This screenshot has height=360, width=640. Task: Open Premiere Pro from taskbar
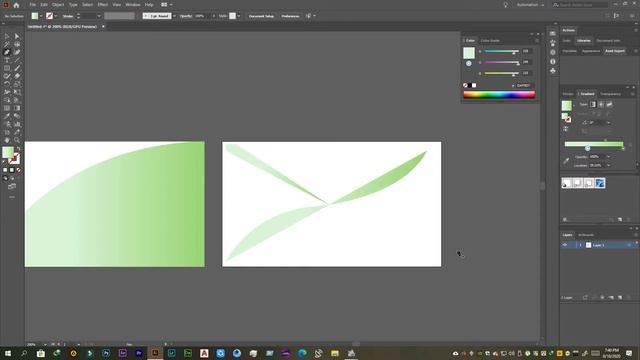[x=139, y=353]
